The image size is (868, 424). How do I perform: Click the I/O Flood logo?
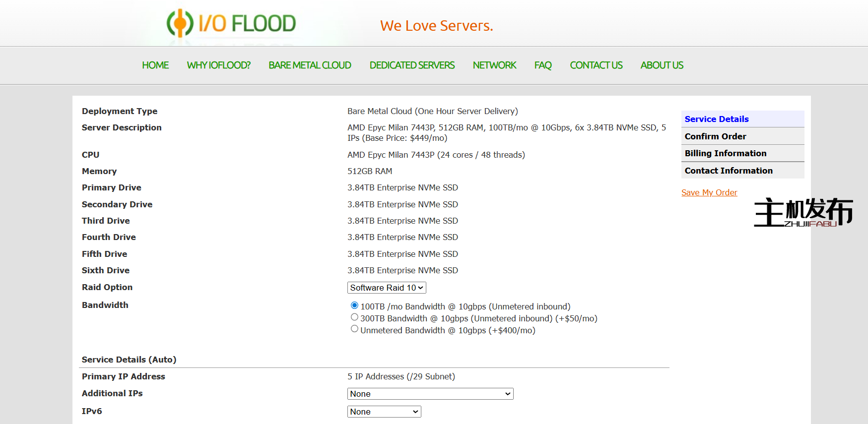(x=231, y=23)
